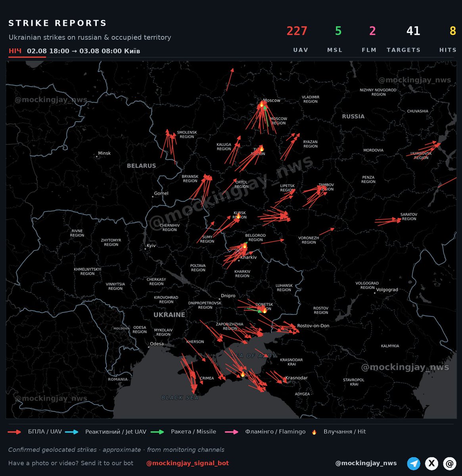The width and height of the screenshot is (462, 476).
Task: Click the green Missile legend arrow
Action: coord(157,432)
